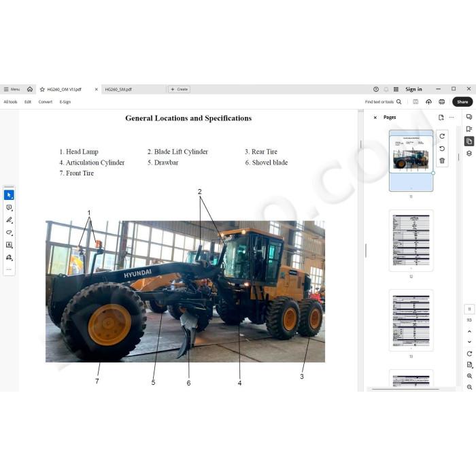Click the Find text or tools search

(x=383, y=102)
